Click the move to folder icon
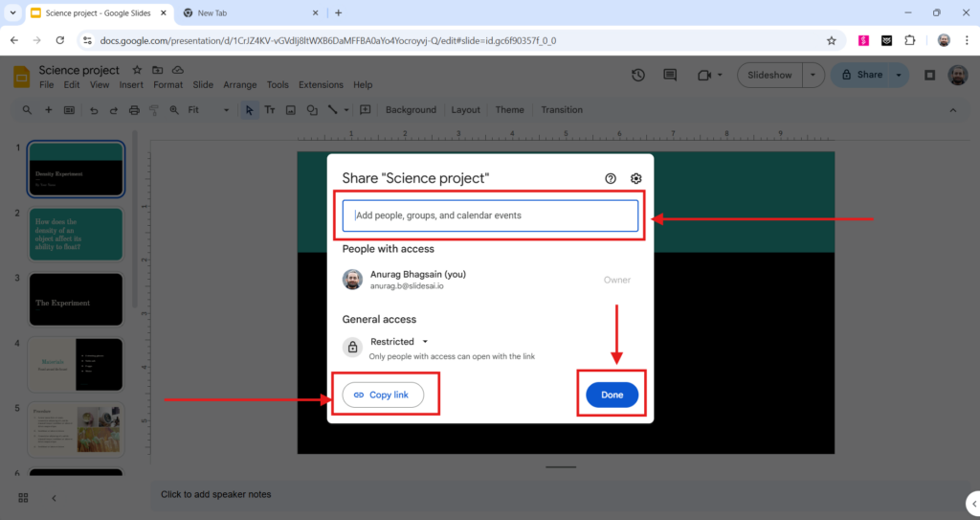 click(x=156, y=70)
